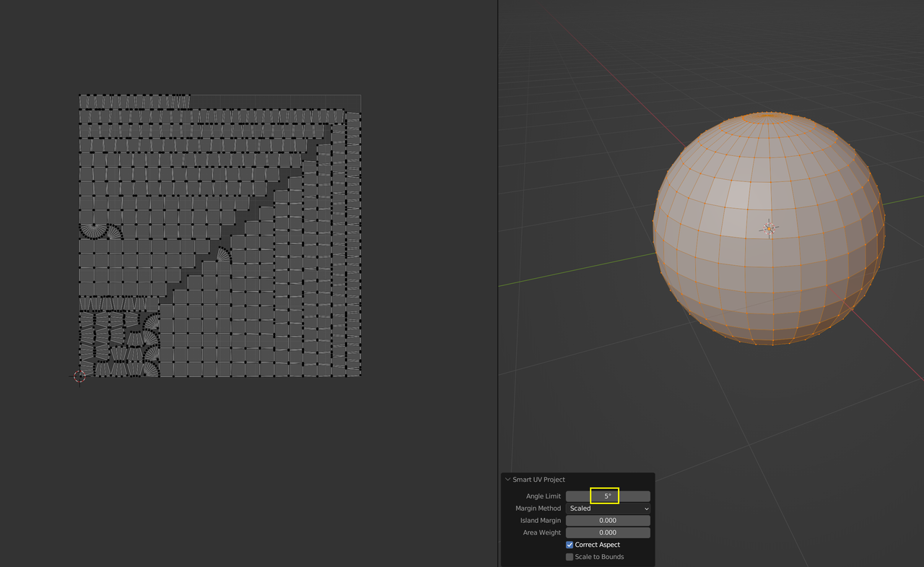Click the top pole vertex of the sphere
The image size is (924, 567).
(x=770, y=113)
